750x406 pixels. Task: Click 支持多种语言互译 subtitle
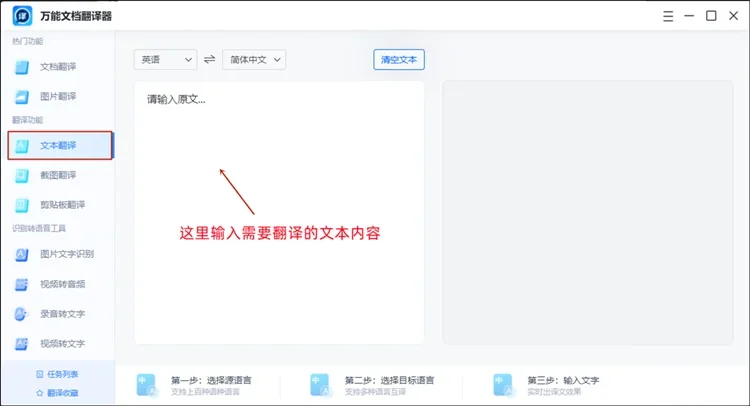[x=375, y=392]
